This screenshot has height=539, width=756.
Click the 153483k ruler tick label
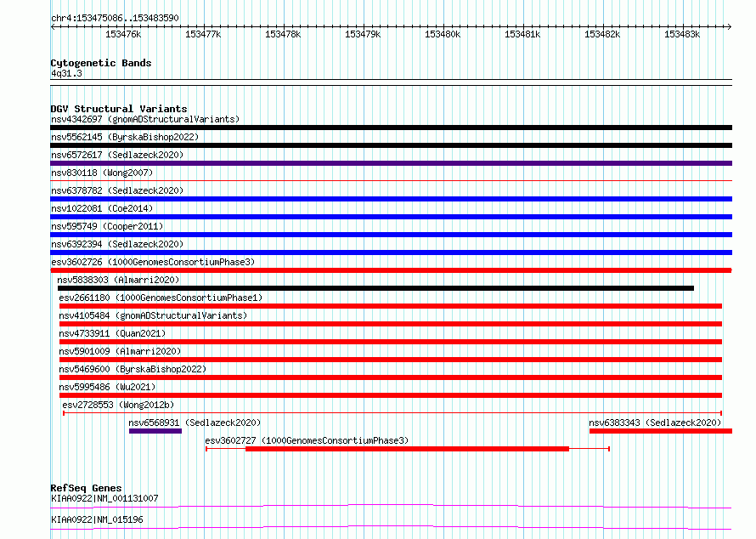pyautogui.click(x=682, y=34)
